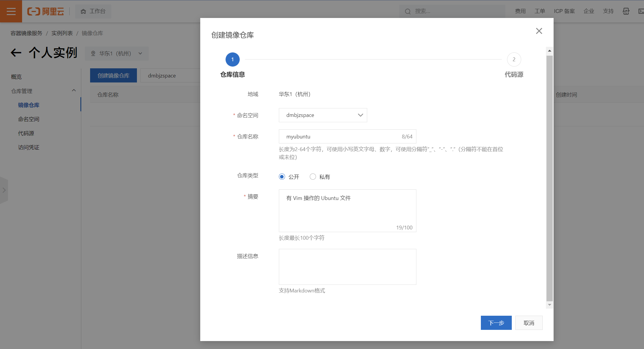This screenshot has height=349, width=644.
Task: Click the 取消 button
Action: click(x=529, y=323)
